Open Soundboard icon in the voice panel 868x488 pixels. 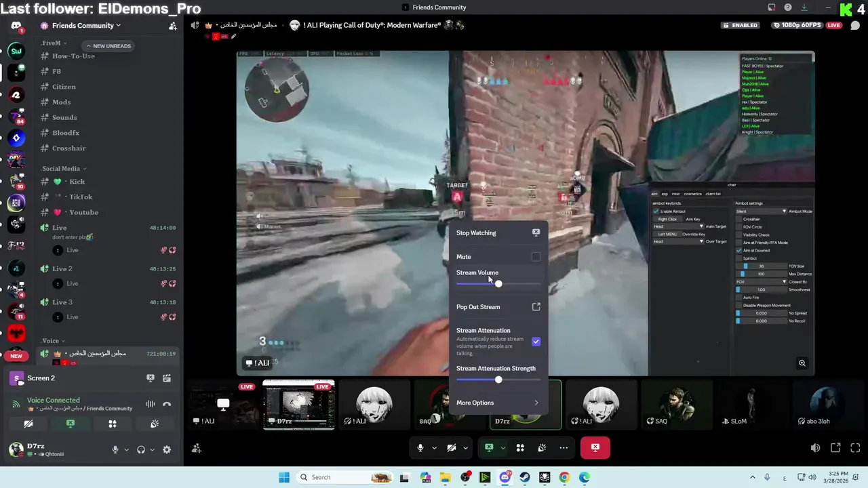[x=155, y=424]
